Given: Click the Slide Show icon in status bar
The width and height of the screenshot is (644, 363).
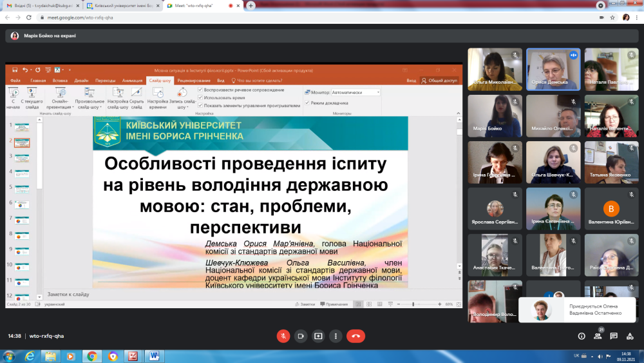Looking at the screenshot, I should (x=390, y=304).
